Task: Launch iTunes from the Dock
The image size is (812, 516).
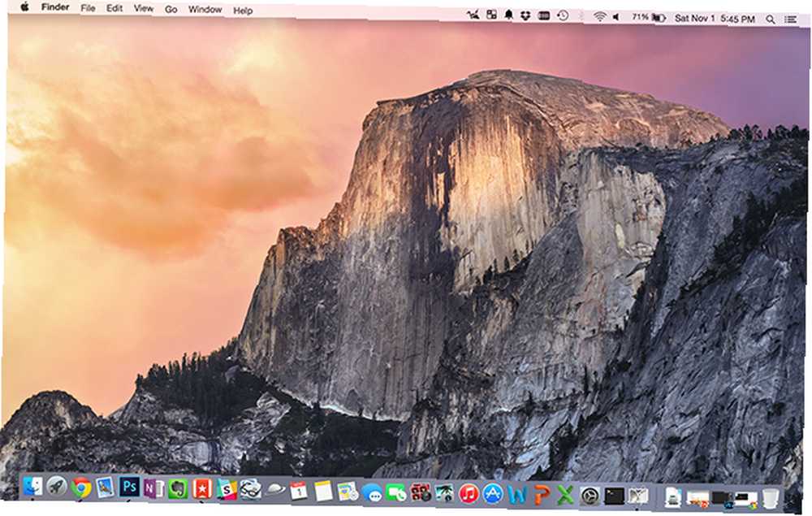Action: click(469, 494)
